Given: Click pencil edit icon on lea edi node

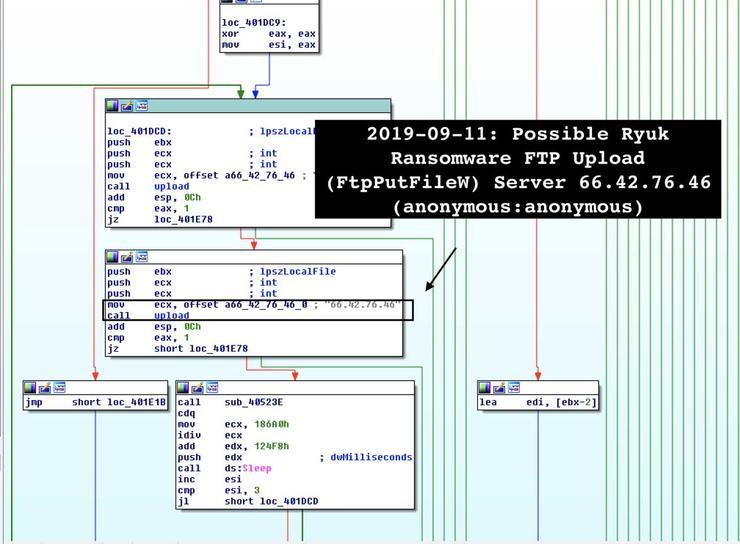Looking at the screenshot, I should [x=499, y=387].
